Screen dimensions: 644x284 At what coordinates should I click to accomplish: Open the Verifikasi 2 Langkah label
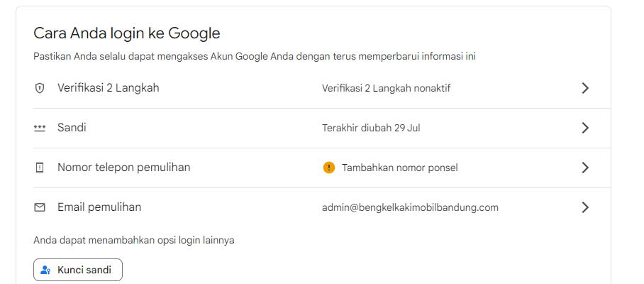109,88
